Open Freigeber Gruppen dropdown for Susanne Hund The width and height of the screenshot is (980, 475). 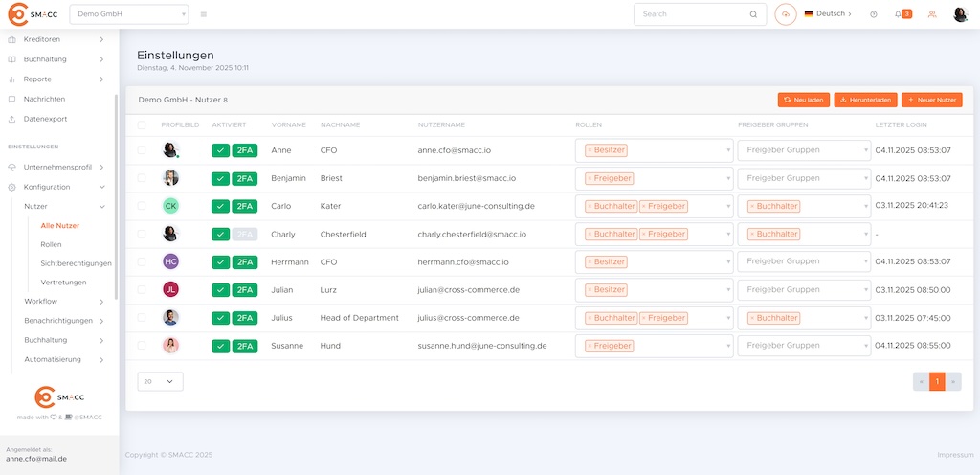click(x=803, y=346)
